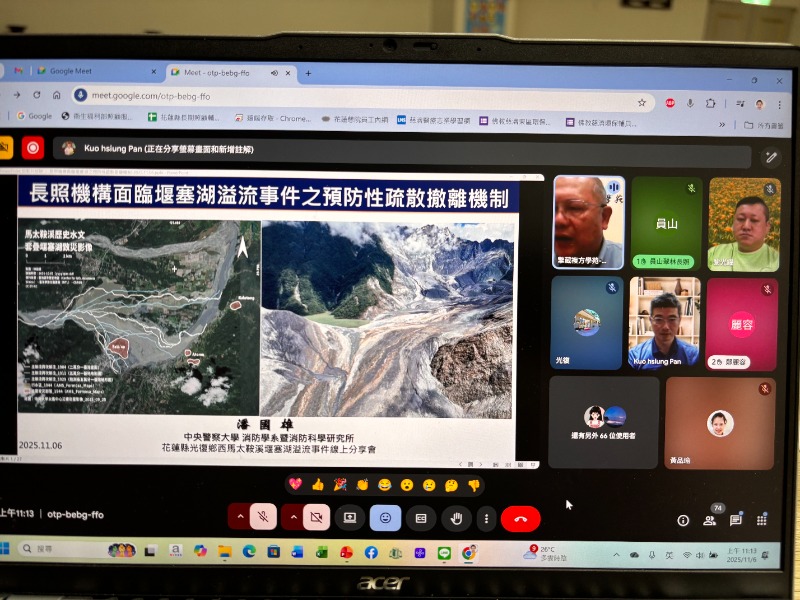Click the red leave call button
The image size is (800, 600).
[520, 518]
